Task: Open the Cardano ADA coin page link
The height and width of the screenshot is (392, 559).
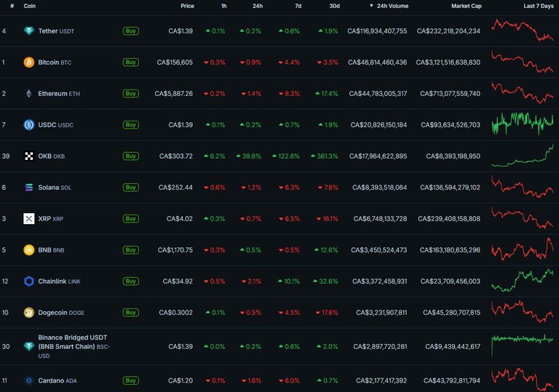Action: tap(58, 380)
